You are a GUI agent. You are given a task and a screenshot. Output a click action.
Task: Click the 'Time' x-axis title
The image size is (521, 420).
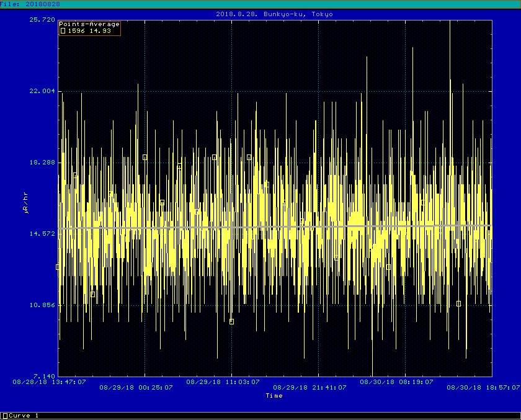274,395
